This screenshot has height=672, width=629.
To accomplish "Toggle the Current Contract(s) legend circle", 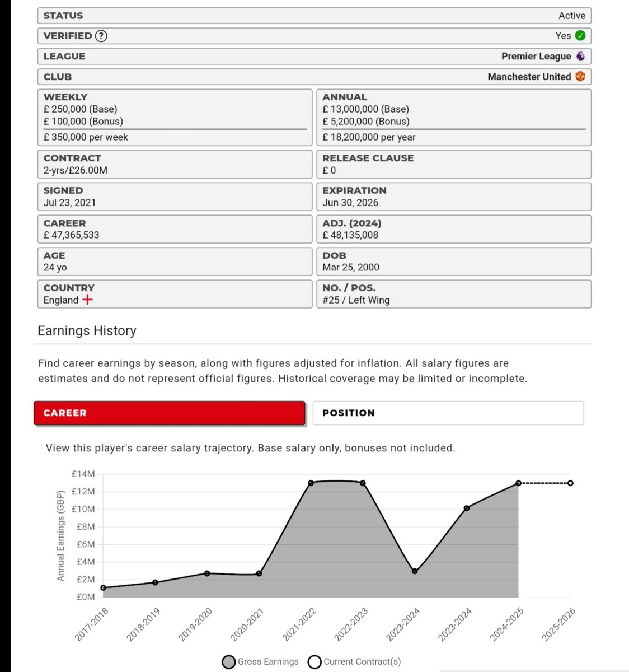I will pos(314,662).
